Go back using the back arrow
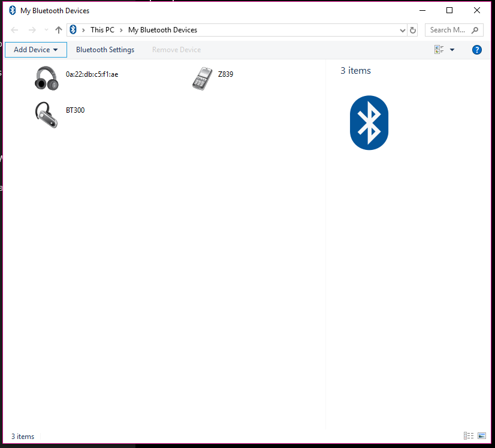This screenshot has height=448, width=495. pyautogui.click(x=14, y=30)
